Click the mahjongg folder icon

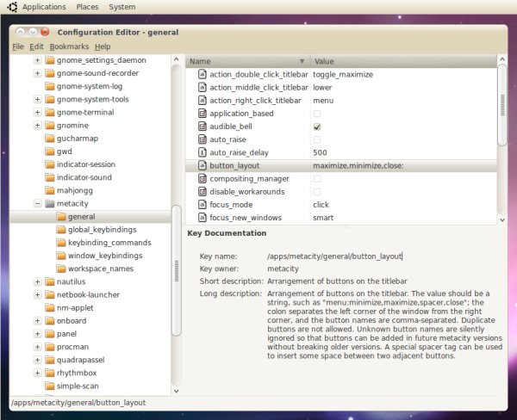(x=50, y=190)
